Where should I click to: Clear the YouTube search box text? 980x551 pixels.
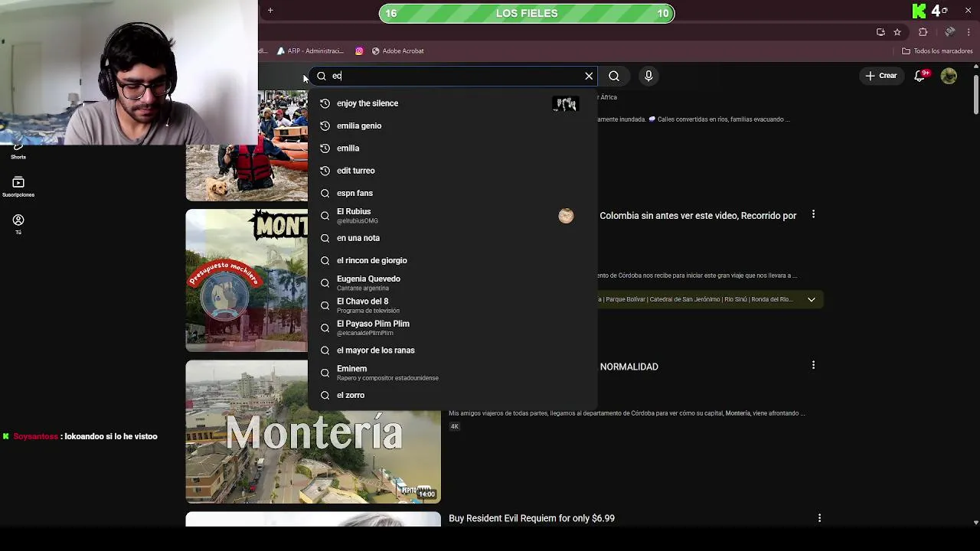(589, 76)
